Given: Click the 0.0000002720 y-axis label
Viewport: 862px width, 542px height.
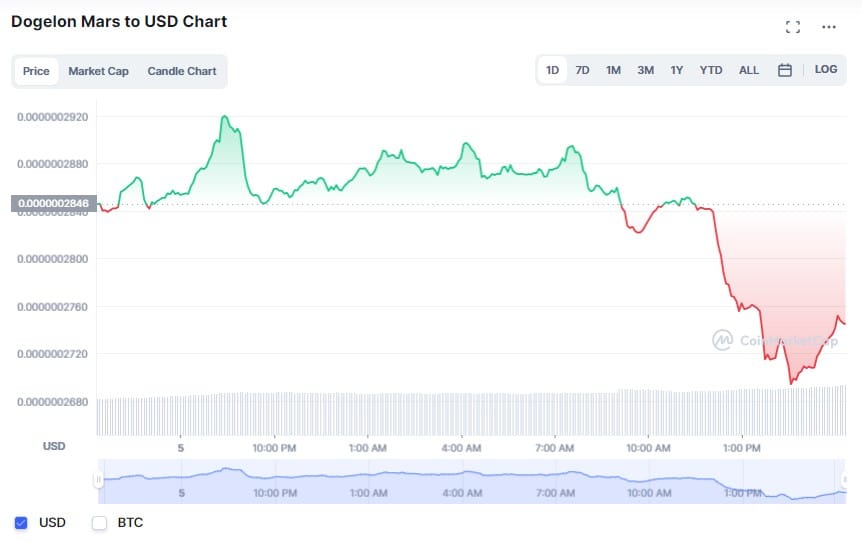Looking at the screenshot, I should click(52, 354).
